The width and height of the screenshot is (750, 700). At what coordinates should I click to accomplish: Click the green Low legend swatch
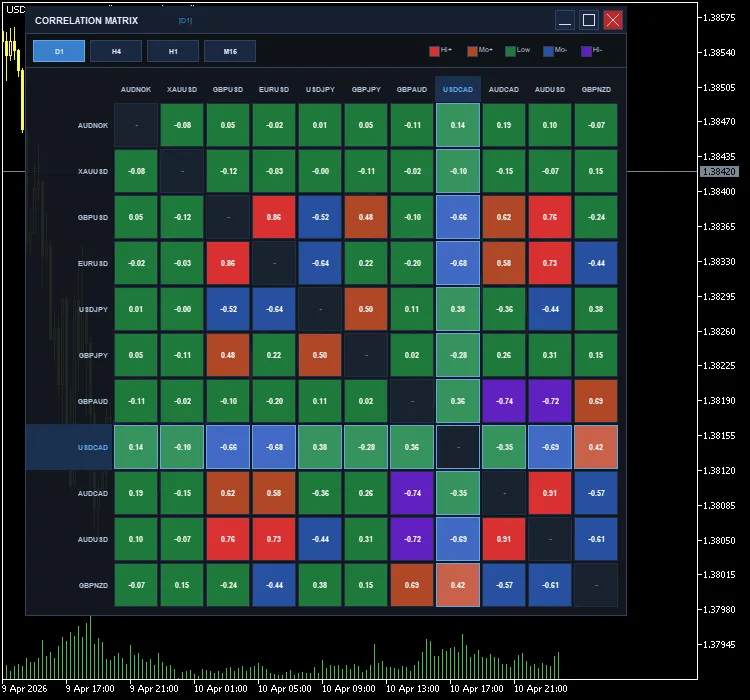[510, 51]
